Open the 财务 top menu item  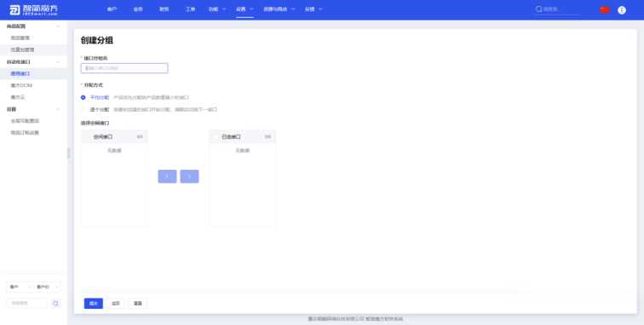pyautogui.click(x=164, y=9)
